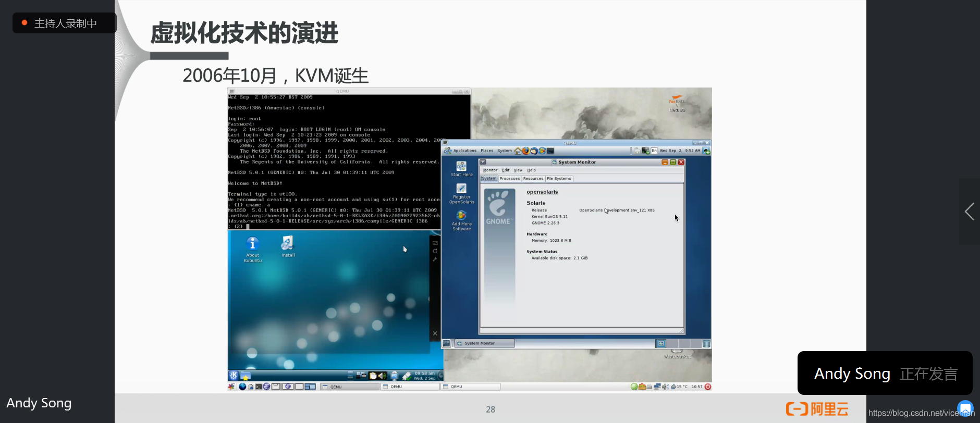This screenshot has height=423, width=980.
Task: Click the NetBSD QEMU window title bar
Action: [349, 91]
